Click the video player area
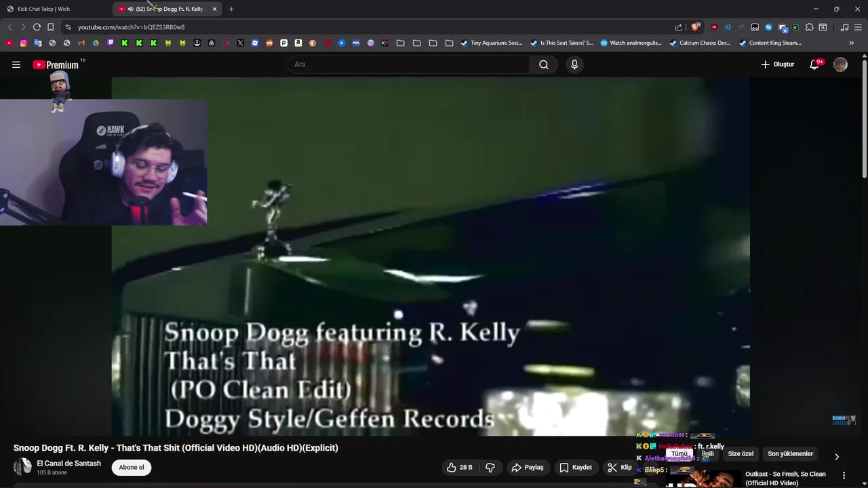 coord(431,256)
